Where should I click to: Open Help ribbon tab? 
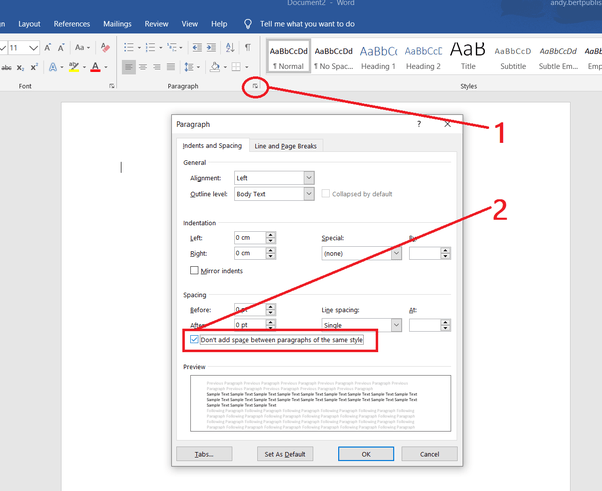click(x=219, y=24)
